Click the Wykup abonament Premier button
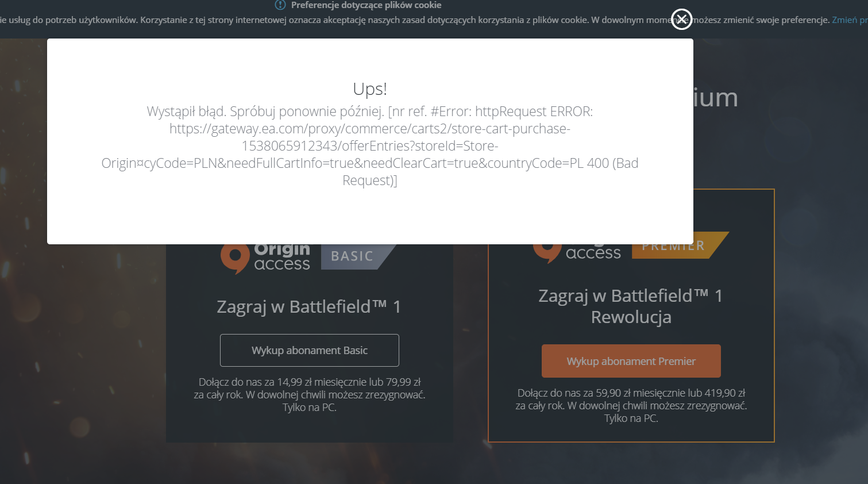The width and height of the screenshot is (868, 484). (631, 361)
